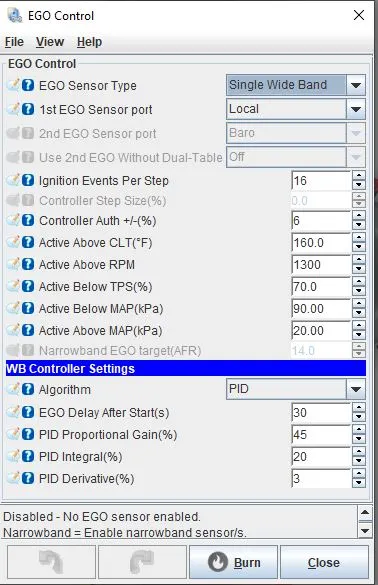
Task: Click the EGO Control window title icon
Action: point(15,15)
